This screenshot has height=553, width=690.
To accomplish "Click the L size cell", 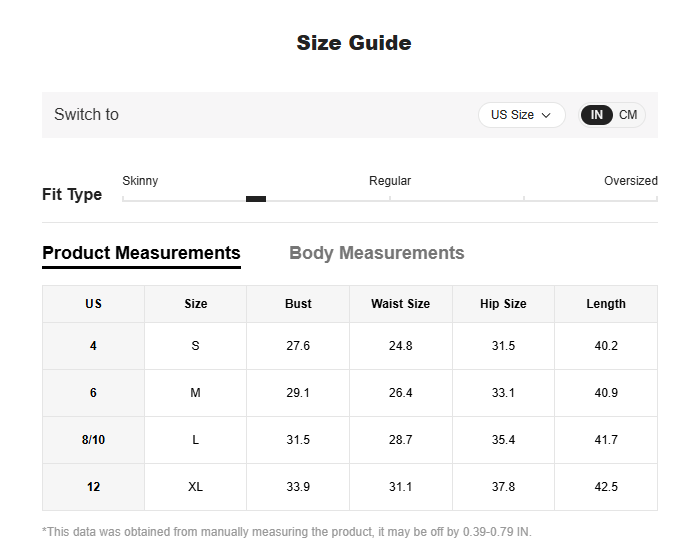I will 195,440.
